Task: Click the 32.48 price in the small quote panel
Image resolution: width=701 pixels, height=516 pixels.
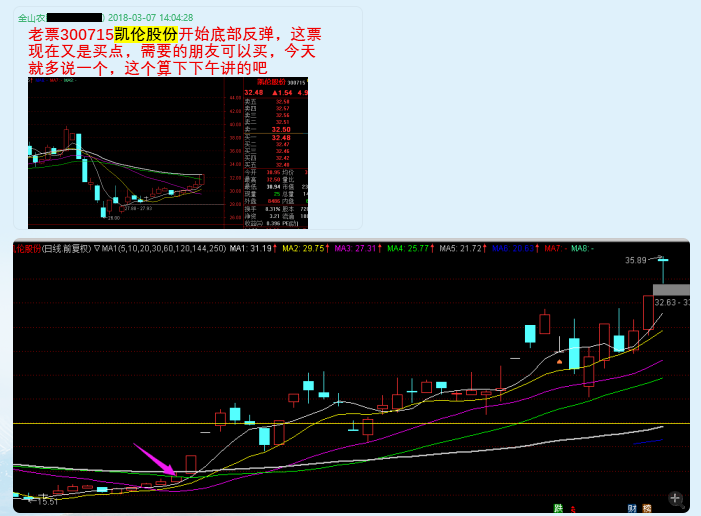Action: [x=254, y=93]
